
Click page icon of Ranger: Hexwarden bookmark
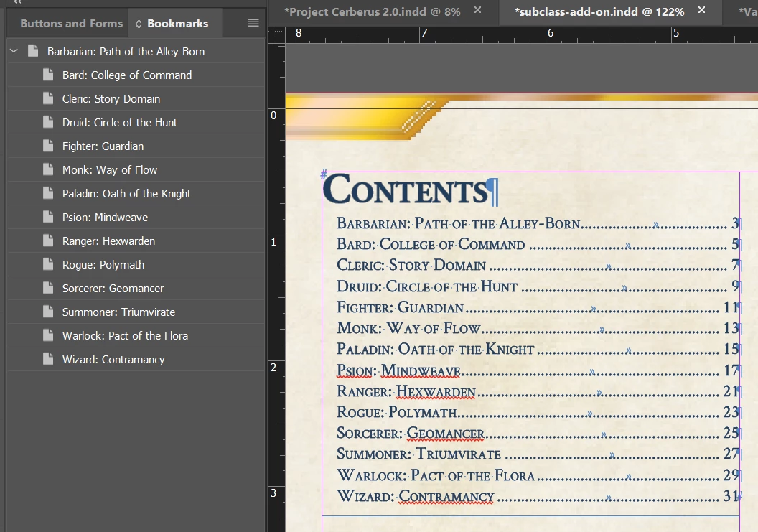pyautogui.click(x=48, y=241)
